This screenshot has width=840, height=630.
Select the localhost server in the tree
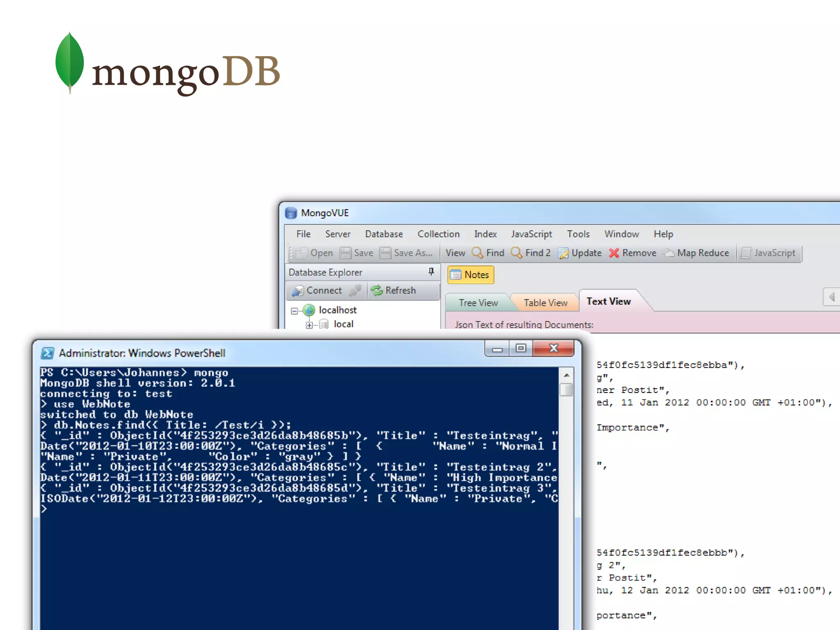[337, 310]
